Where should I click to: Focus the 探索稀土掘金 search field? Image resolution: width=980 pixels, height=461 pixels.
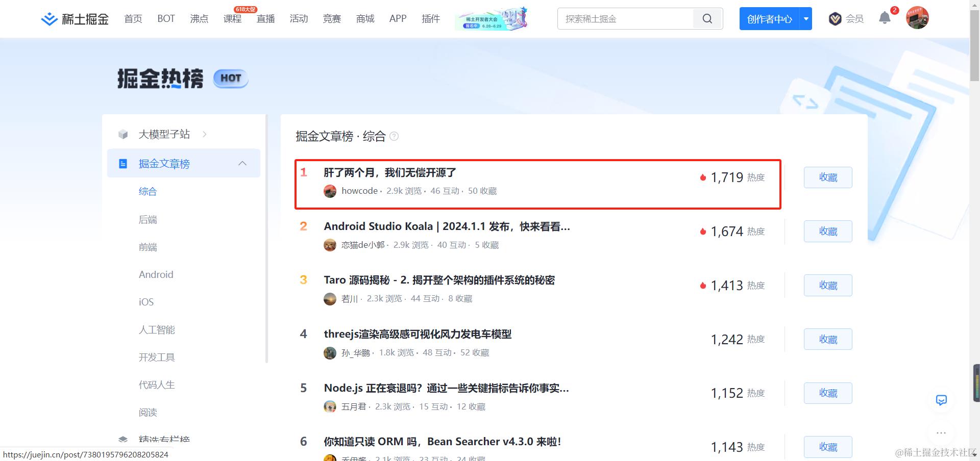point(626,19)
